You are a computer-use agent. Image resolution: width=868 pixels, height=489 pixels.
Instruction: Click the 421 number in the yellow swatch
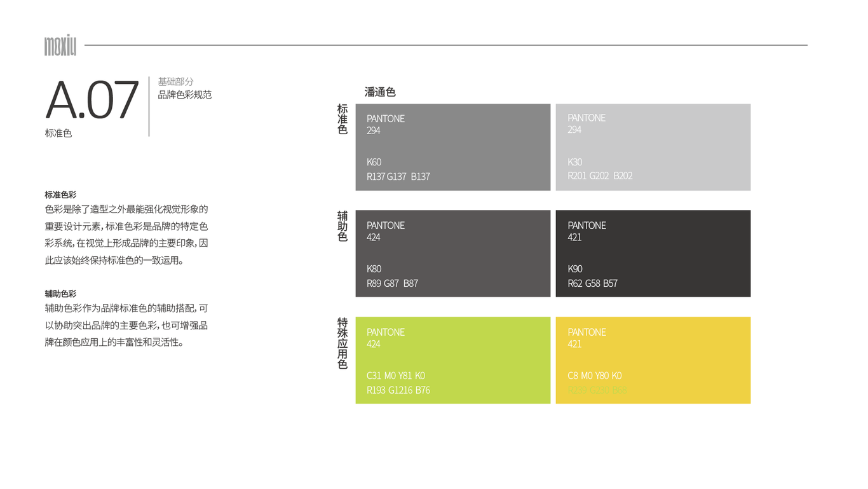574,344
